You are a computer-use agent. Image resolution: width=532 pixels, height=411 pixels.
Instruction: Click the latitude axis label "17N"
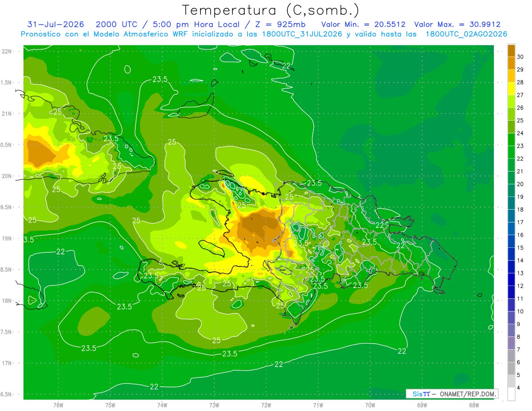pyautogui.click(x=7, y=363)
